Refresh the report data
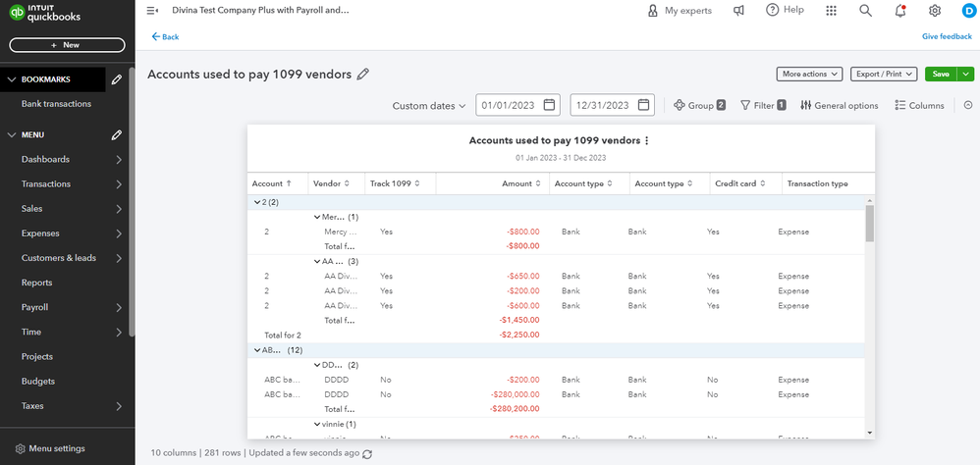 (367, 454)
